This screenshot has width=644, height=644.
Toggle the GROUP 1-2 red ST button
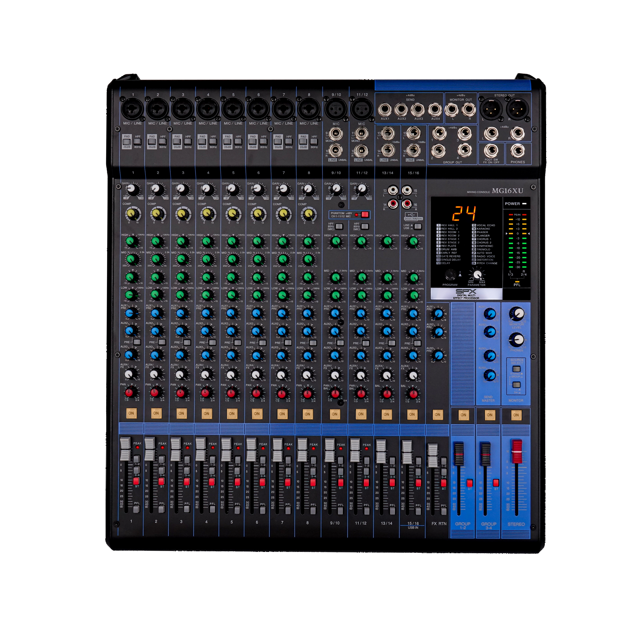point(470,483)
